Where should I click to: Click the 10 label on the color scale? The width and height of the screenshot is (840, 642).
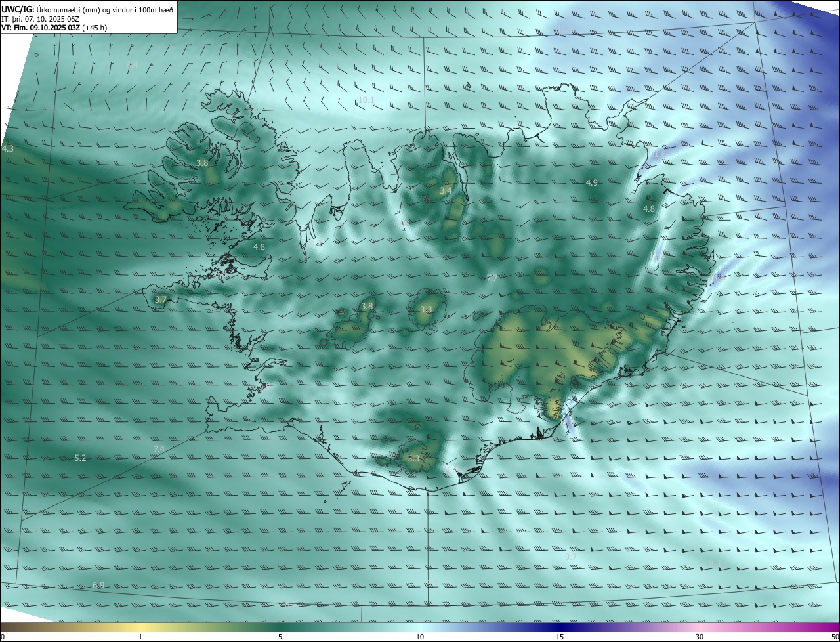point(420,637)
